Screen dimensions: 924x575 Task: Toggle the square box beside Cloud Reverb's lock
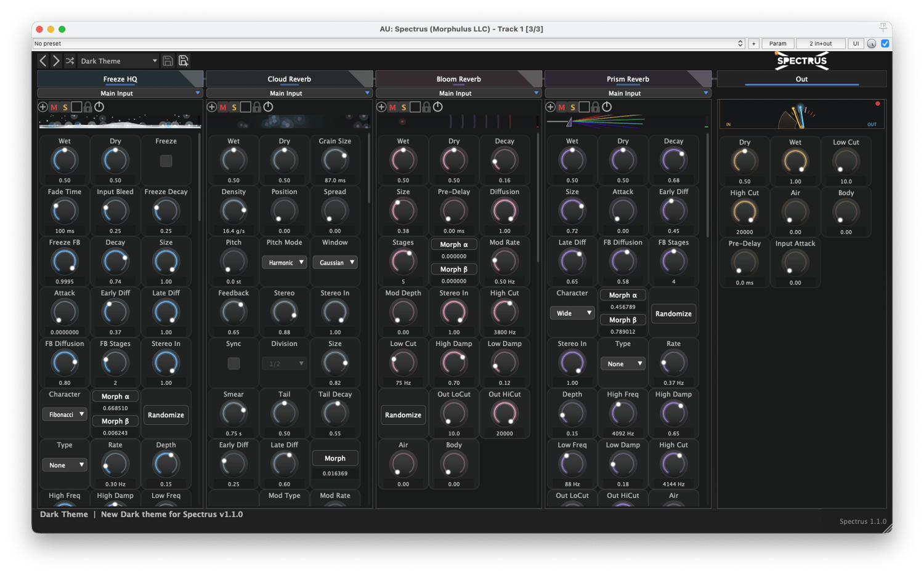[245, 107]
